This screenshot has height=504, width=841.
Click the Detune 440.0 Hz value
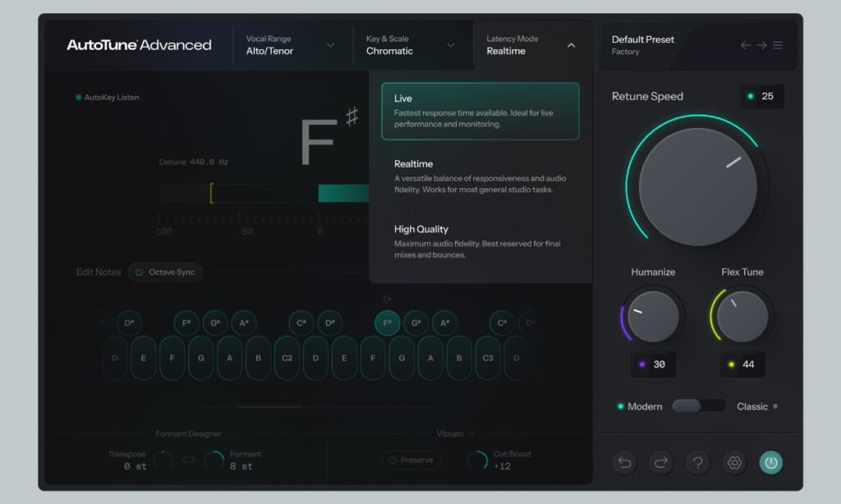pos(209,162)
